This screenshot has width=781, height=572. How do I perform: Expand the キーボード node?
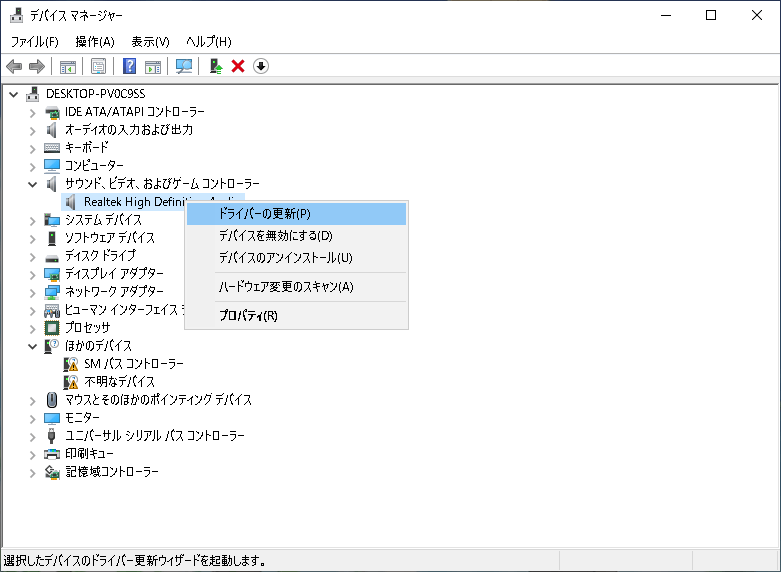pos(33,149)
